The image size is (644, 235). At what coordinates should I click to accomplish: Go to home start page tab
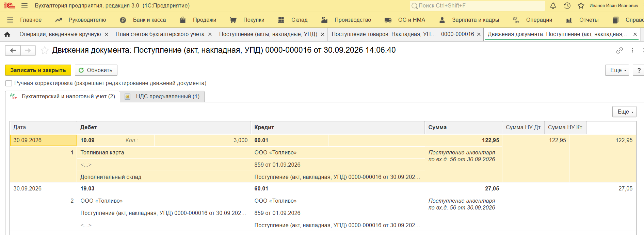click(x=7, y=34)
